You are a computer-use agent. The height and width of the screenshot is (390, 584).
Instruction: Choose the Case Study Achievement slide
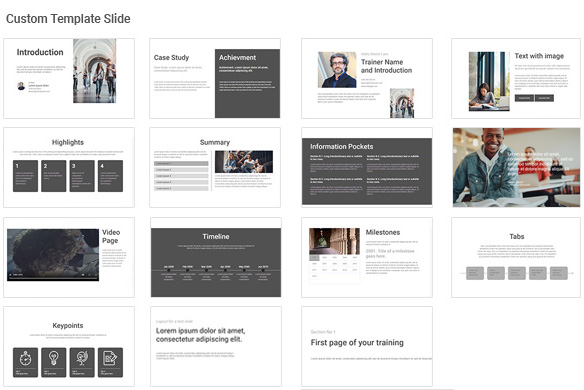[215, 78]
